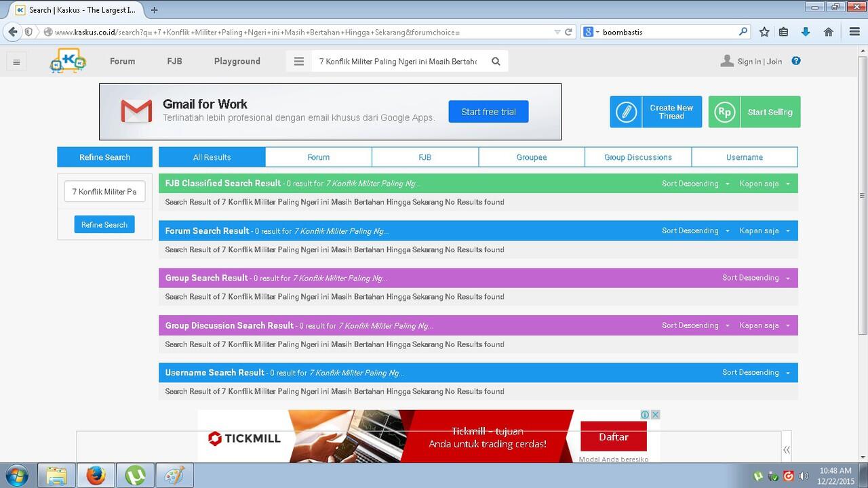
Task: Open a new Firefox tab with plus
Action: [x=155, y=10]
